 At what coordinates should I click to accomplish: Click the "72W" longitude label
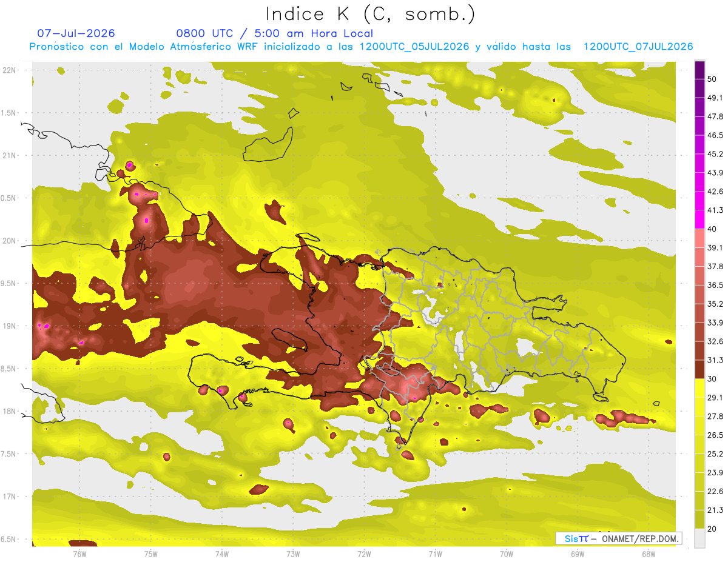[x=364, y=554]
